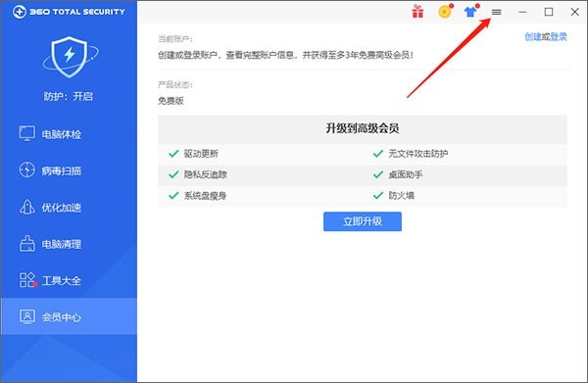Click the 优化加速 rocket icon
Viewport: 588px width, 383px height.
click(x=27, y=207)
